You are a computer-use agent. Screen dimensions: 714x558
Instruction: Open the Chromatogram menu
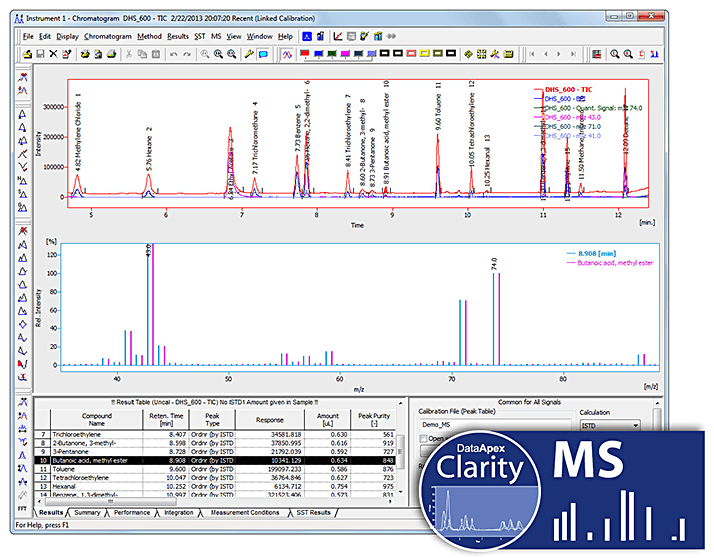107,36
